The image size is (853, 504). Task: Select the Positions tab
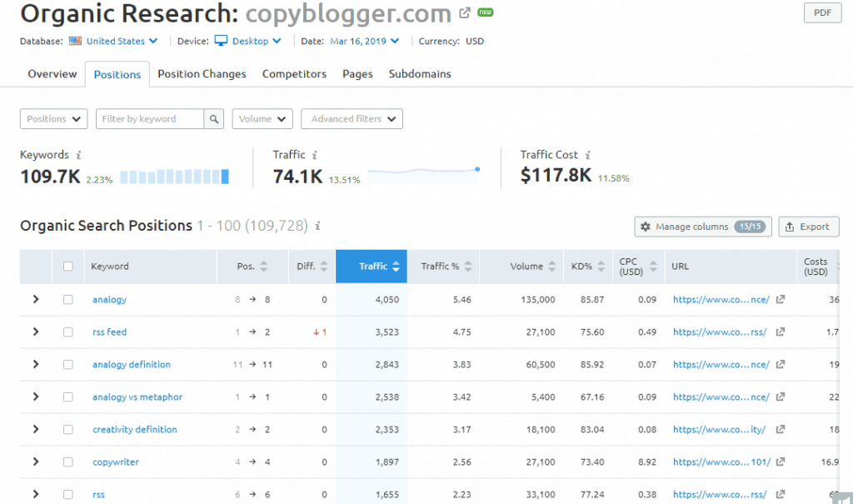coord(117,75)
